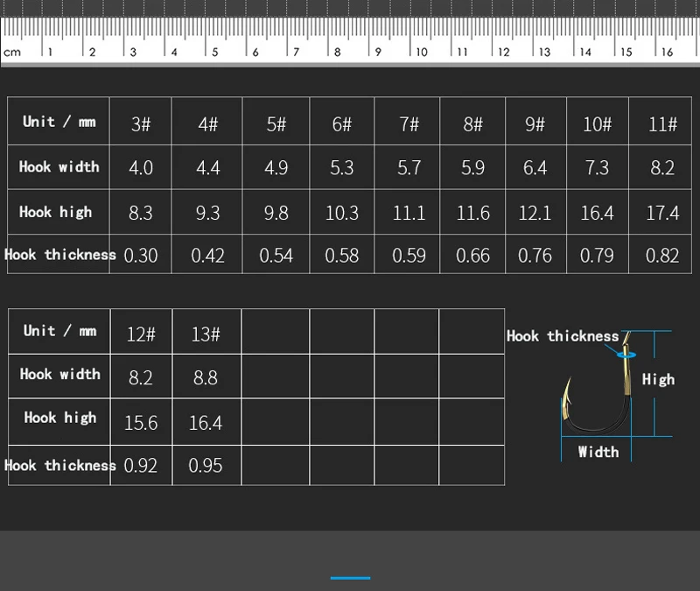Select hook thickness value "0.82"

662,256
